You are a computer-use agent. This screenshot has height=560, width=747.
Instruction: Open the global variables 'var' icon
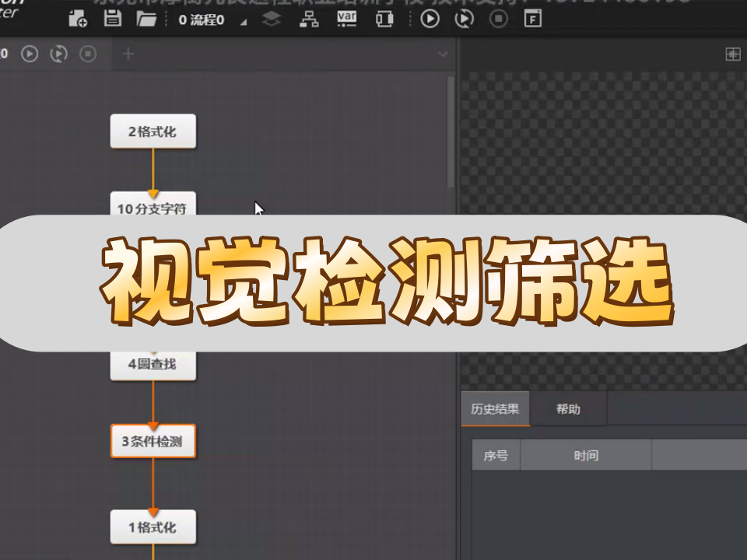[x=347, y=19]
